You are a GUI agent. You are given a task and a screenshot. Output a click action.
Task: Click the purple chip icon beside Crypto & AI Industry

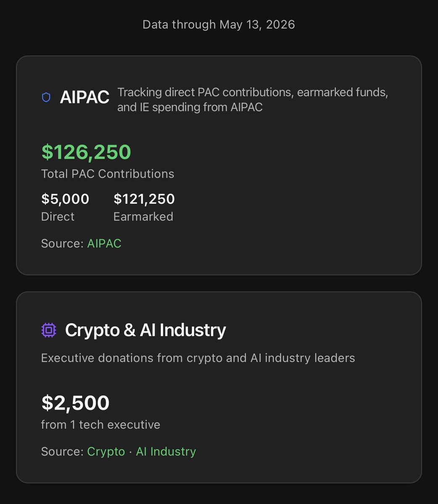click(49, 331)
